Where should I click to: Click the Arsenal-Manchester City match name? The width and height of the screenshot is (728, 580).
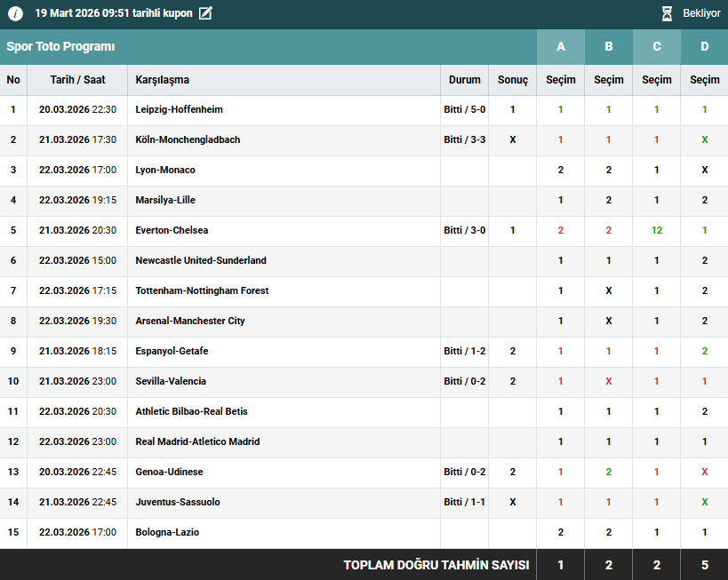tap(190, 322)
